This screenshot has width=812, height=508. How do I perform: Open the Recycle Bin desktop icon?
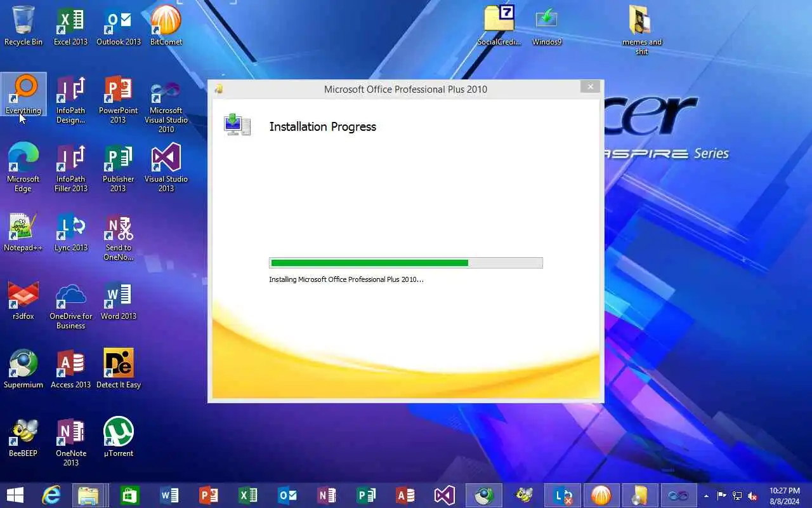coord(23,26)
